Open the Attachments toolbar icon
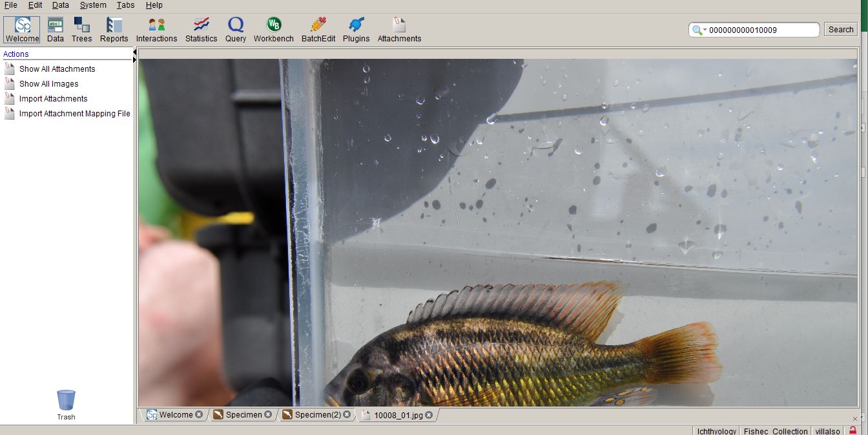This screenshot has width=868, height=435. [x=399, y=30]
